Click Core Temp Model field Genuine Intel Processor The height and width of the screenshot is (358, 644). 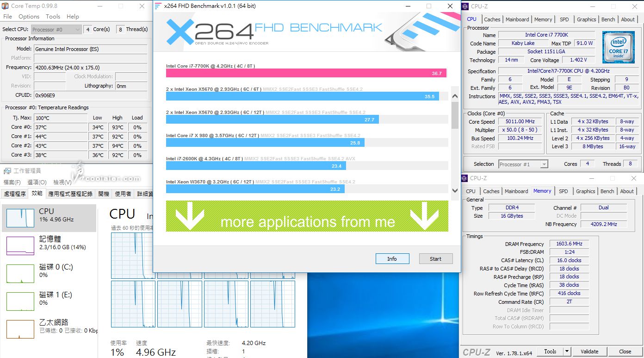(91, 49)
